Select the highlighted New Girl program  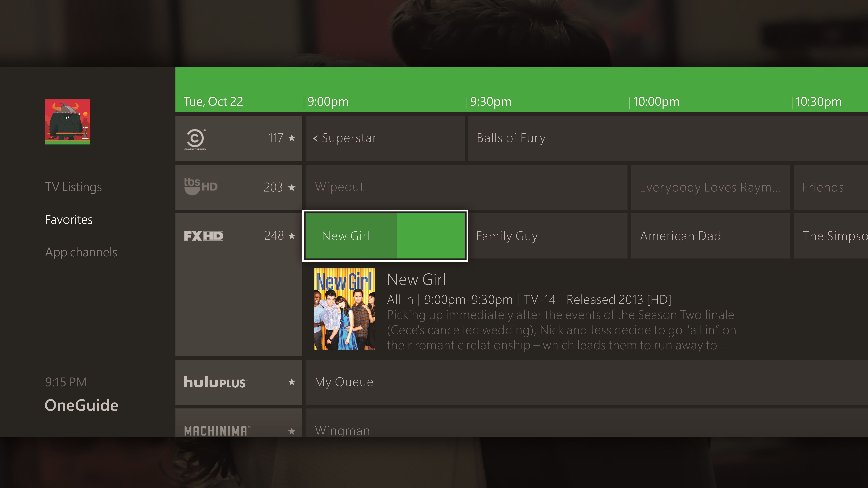pyautogui.click(x=385, y=236)
